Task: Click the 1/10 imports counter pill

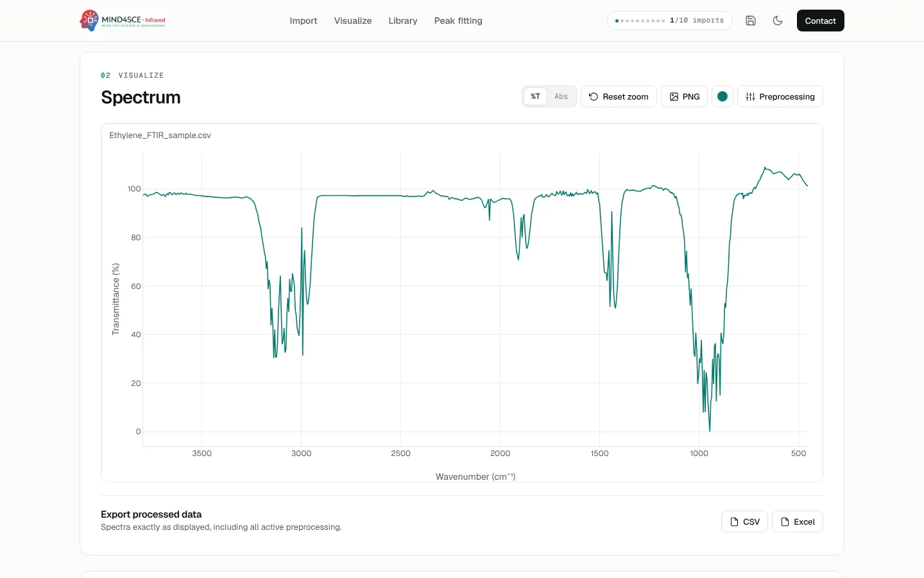Action: pos(670,21)
